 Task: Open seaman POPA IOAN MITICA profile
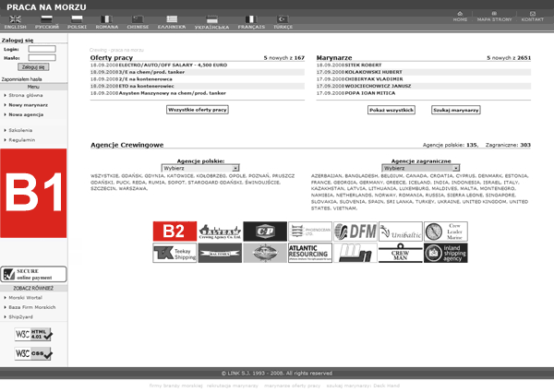pos(370,93)
